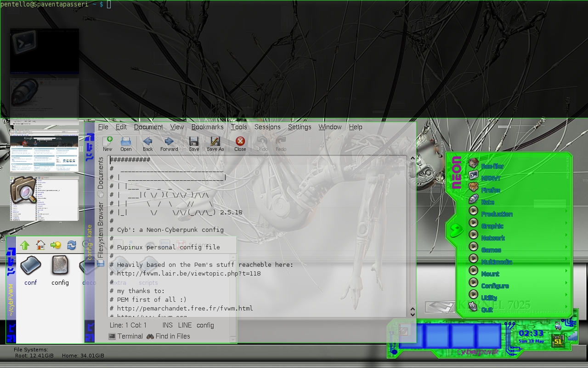This screenshot has width=588, height=368.
Task: Open the Settings menu in Kate
Action: pos(300,127)
